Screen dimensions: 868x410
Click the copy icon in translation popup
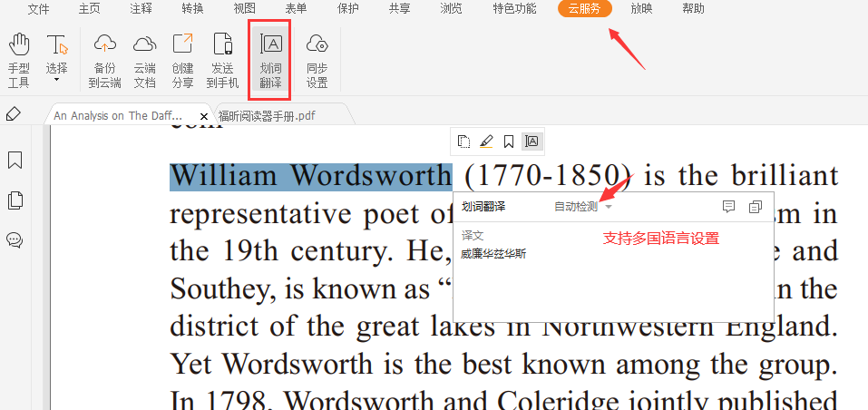(x=755, y=207)
